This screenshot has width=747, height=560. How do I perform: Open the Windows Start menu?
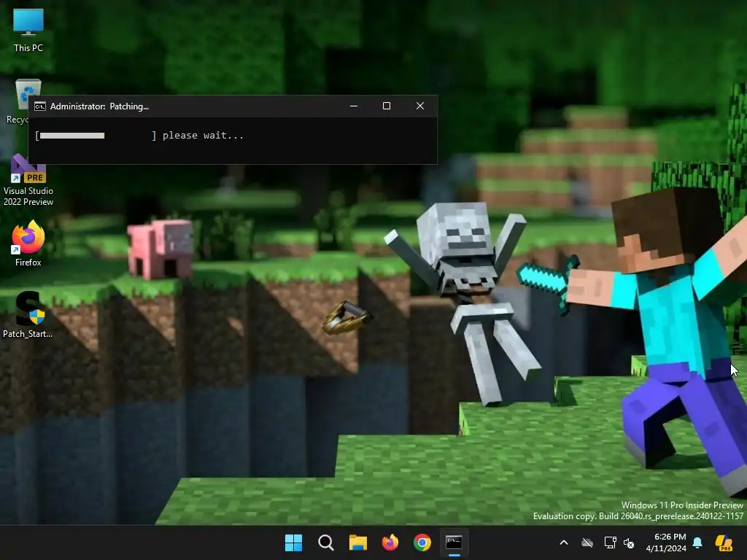click(293, 542)
